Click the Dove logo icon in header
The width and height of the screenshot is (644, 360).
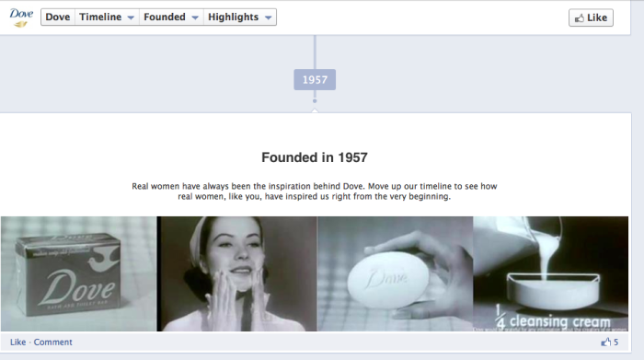21,18
